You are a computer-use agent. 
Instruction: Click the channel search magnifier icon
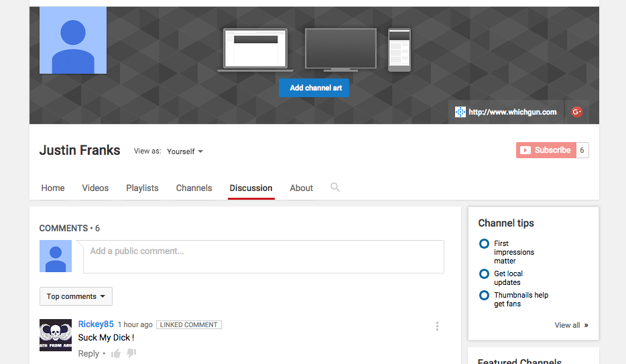[x=335, y=188]
